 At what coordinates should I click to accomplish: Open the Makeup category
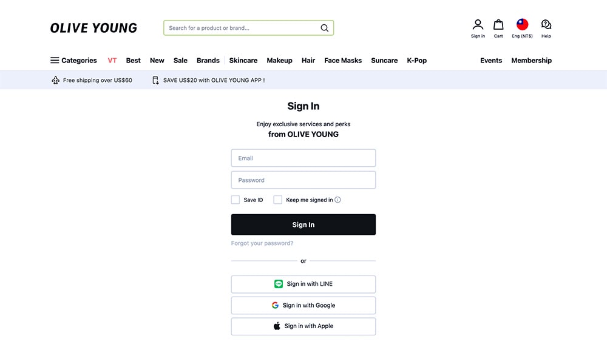[x=279, y=60]
